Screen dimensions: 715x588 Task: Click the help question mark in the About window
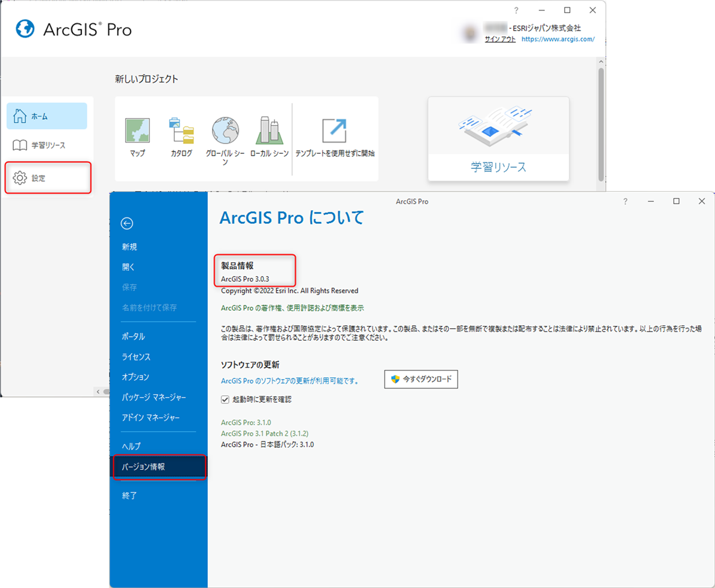coord(625,201)
